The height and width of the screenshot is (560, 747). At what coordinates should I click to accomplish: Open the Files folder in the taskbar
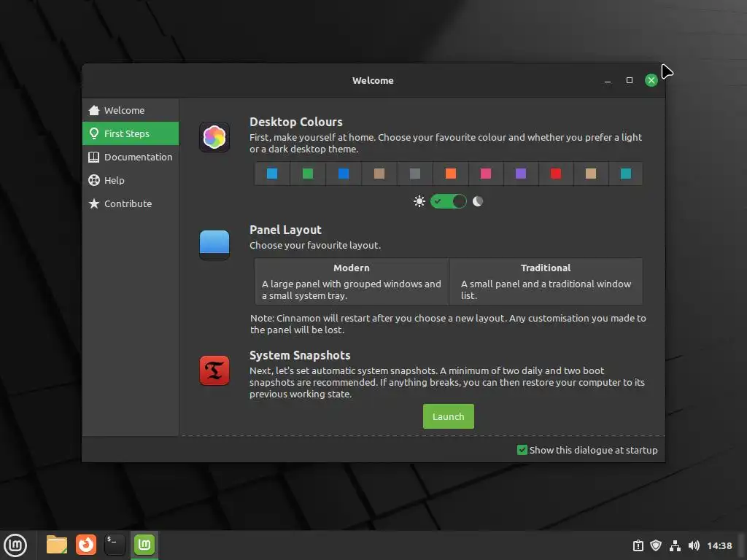point(57,545)
